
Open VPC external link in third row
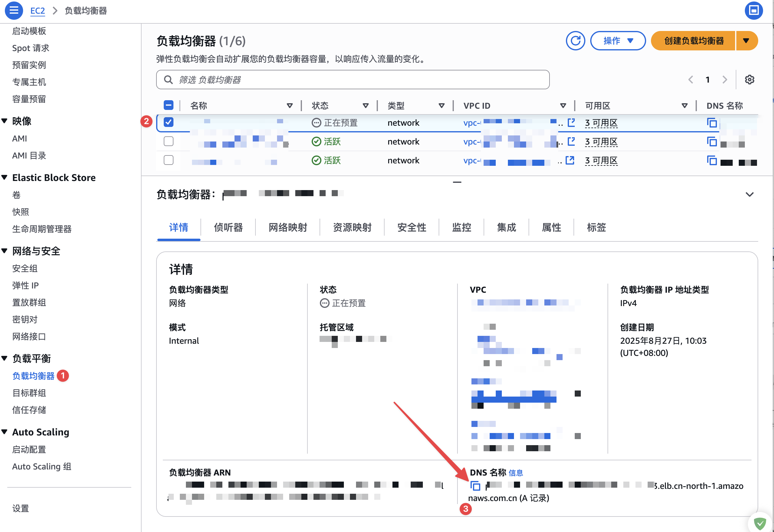[x=570, y=160]
